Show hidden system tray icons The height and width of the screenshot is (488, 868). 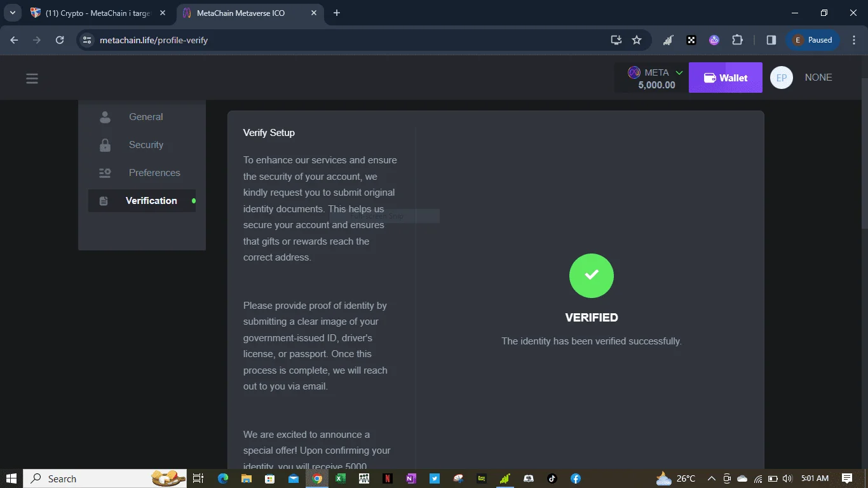[711, 478]
